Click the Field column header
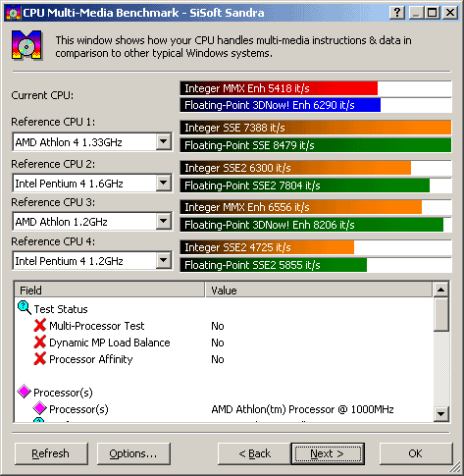Screen dimensions: 464x476 point(110,290)
